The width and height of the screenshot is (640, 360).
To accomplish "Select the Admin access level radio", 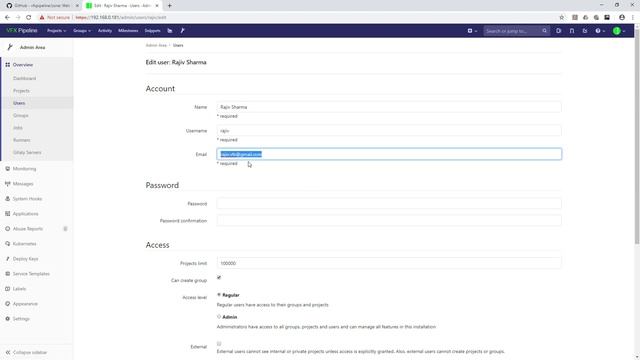I will (x=219, y=316).
